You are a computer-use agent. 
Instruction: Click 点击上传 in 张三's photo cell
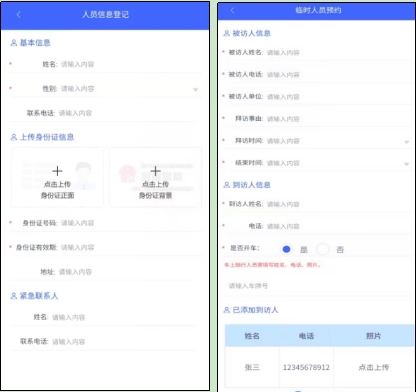[374, 367]
